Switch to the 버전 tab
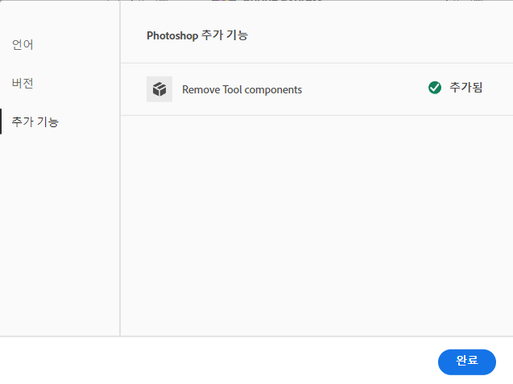Image resolution: width=513 pixels, height=384 pixels. click(22, 83)
